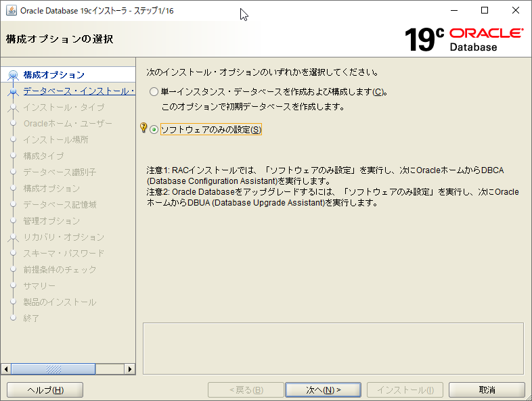Image resolution: width=532 pixels, height=401 pixels.
Task: Click the 製品のインストール step
Action: point(60,302)
